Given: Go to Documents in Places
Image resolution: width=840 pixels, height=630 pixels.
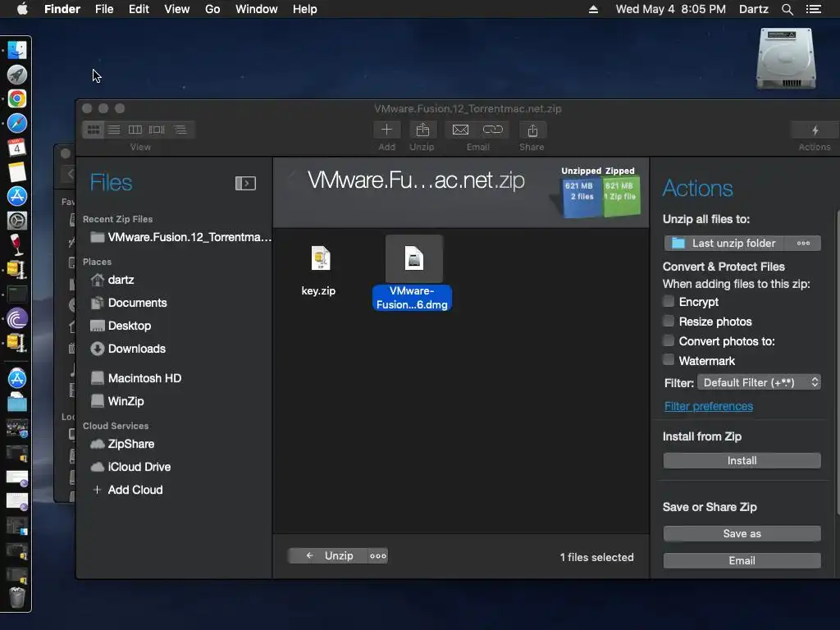Looking at the screenshot, I should (129, 304).
